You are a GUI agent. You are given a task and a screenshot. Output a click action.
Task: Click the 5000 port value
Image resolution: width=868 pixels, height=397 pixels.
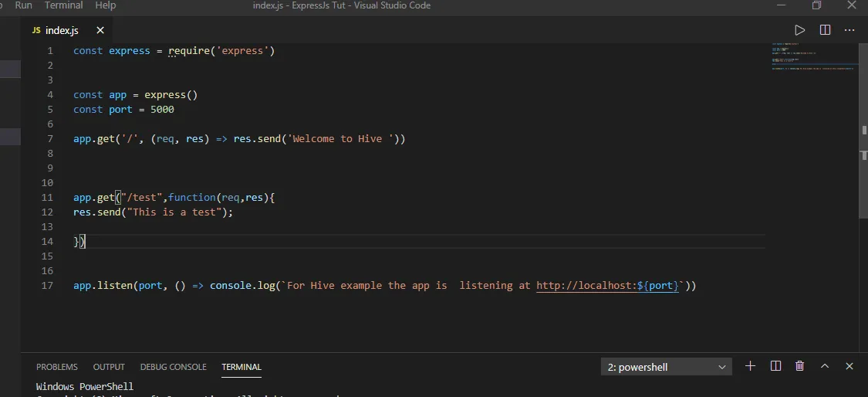pyautogui.click(x=162, y=109)
